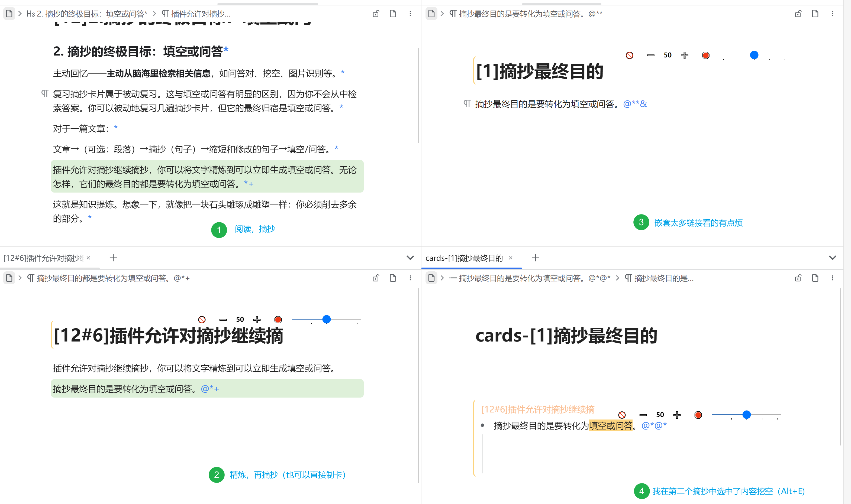851x504 pixels.
Task: Click priority slider in top-right pane
Action: 754,55
